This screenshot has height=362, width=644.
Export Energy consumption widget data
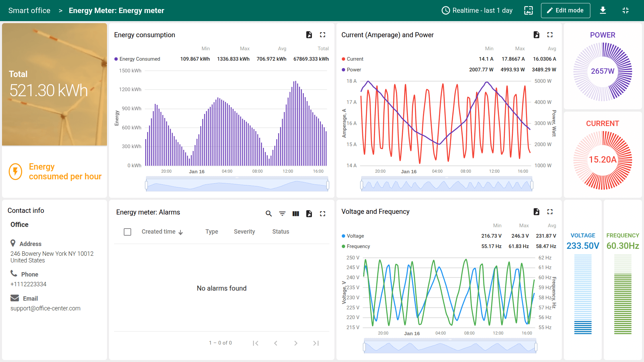point(309,35)
